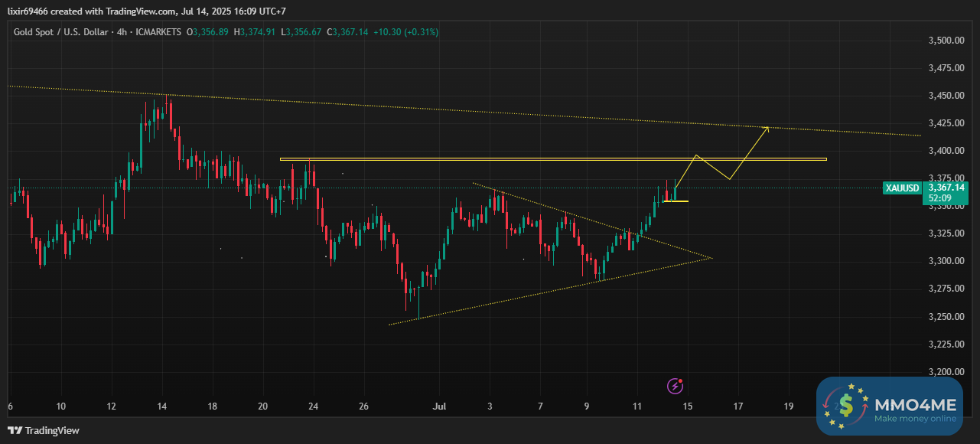Click date 26 on the time axis
Viewport: 980px width, 444px height.
click(364, 406)
